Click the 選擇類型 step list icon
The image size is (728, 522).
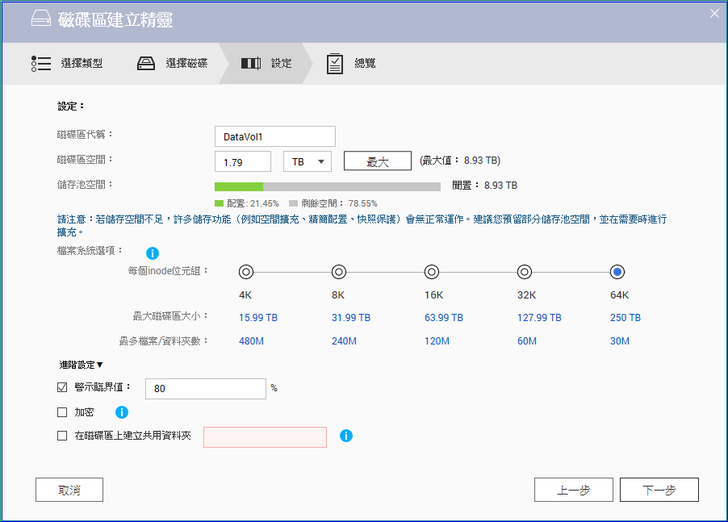tap(40, 63)
